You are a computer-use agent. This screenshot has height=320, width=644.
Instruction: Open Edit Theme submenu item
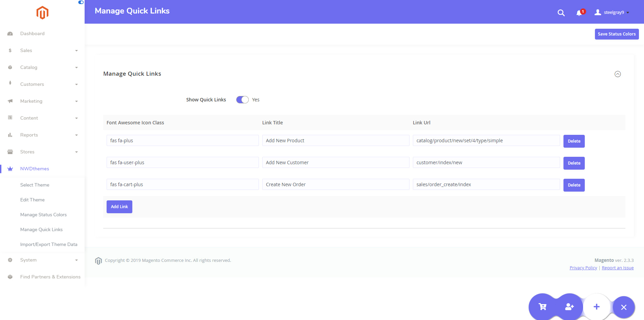pyautogui.click(x=32, y=200)
